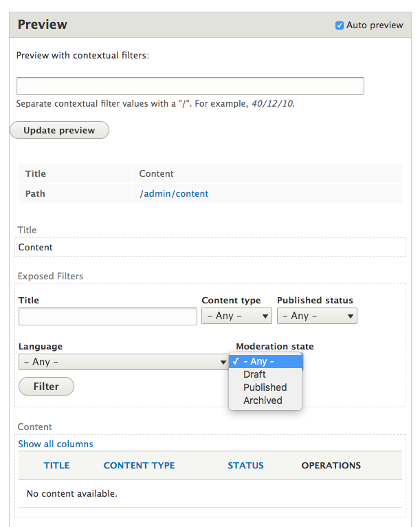The image size is (420, 527).
Task: Click the contextual filters text field
Action: [190, 86]
